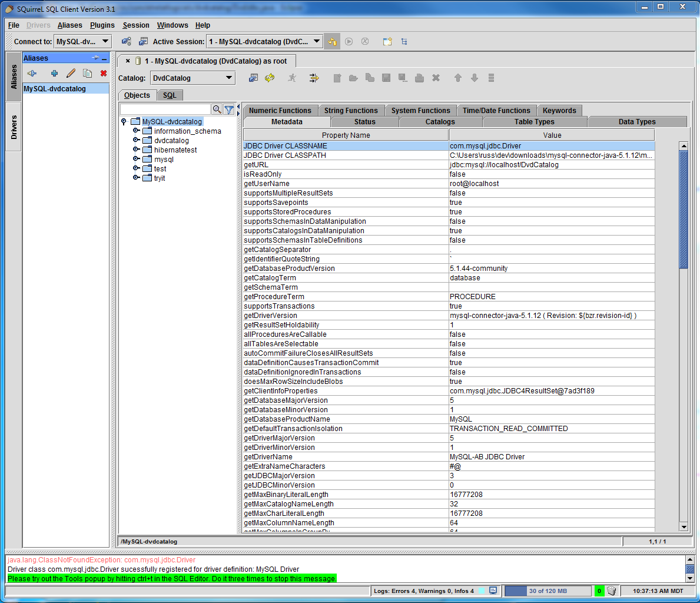The image size is (700, 603).
Task: Click the ClassNotFoundException error message
Action: [x=102, y=559]
